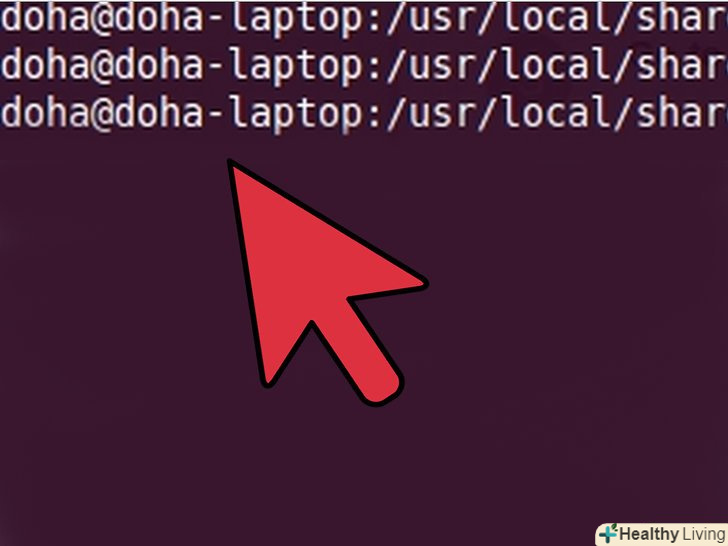
Task: Click "laptop" in the last prompt line
Action: [296, 116]
